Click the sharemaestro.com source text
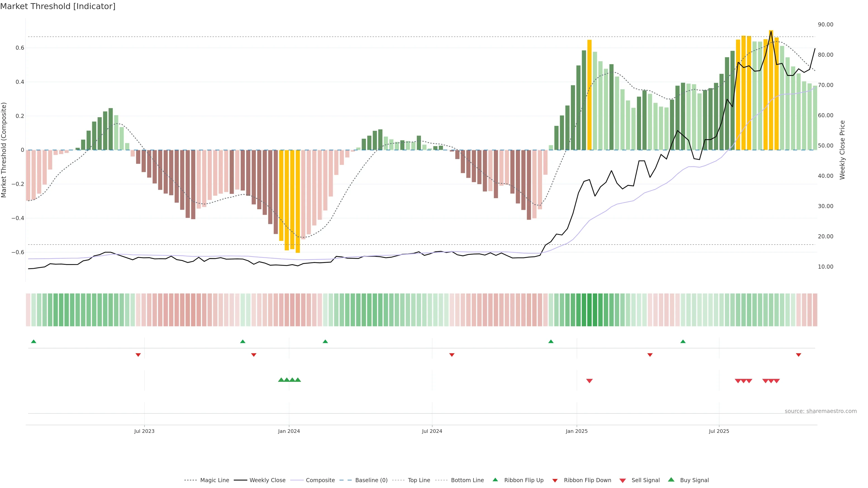Screen dimensions: 868x488 (x=821, y=411)
